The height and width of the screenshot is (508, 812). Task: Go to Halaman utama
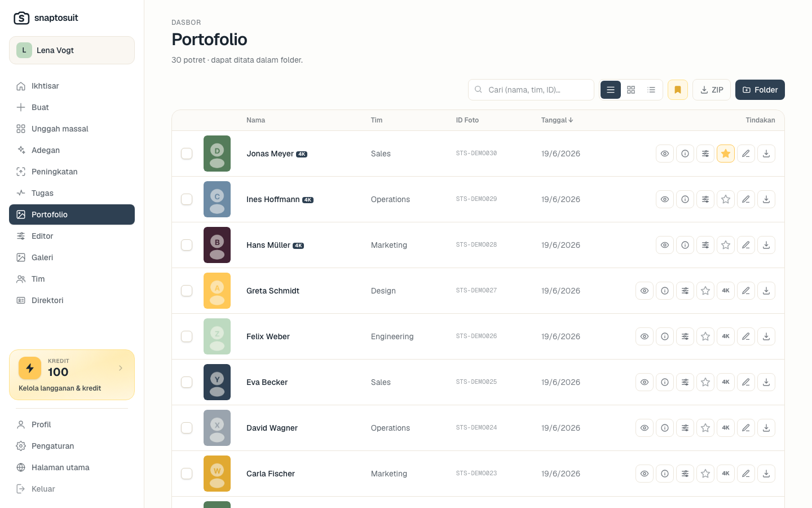pyautogui.click(x=72, y=467)
